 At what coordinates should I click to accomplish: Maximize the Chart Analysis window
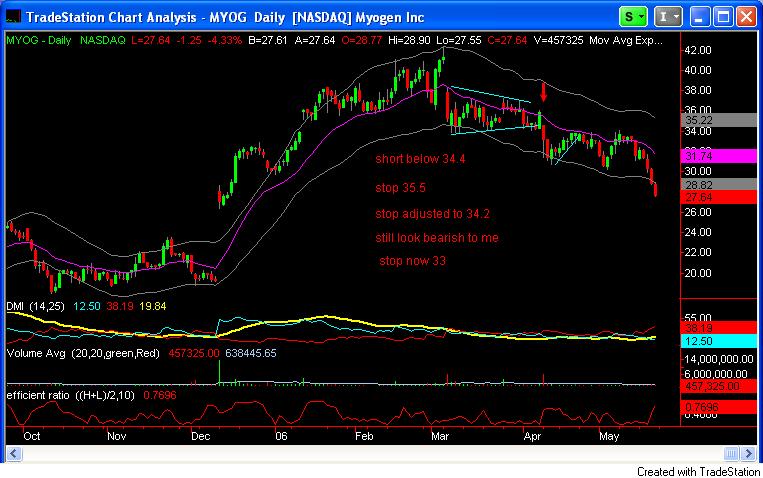click(x=723, y=17)
